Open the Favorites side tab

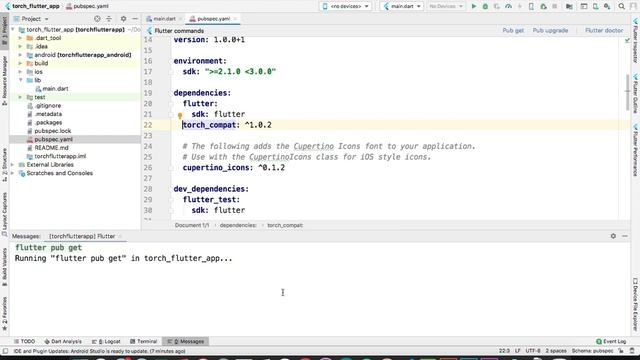coord(4,313)
